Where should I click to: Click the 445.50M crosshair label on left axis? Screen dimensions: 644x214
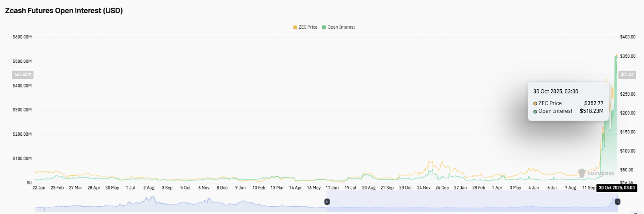tap(22, 74)
